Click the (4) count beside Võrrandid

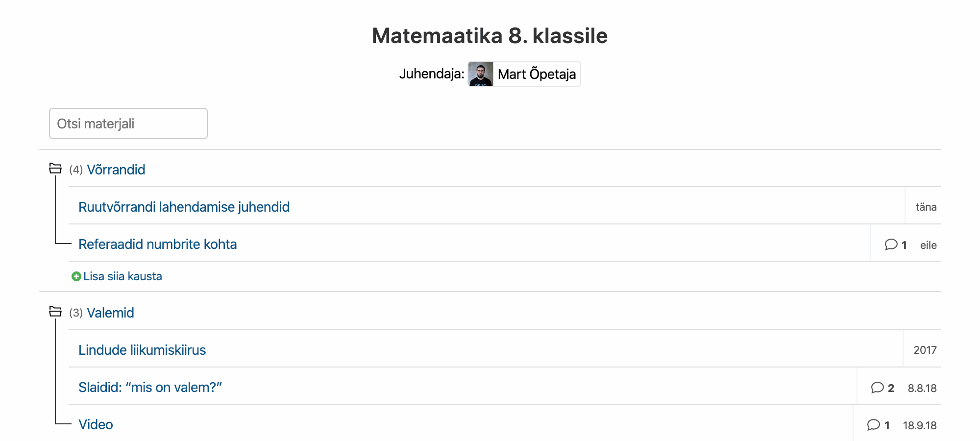[x=75, y=170]
